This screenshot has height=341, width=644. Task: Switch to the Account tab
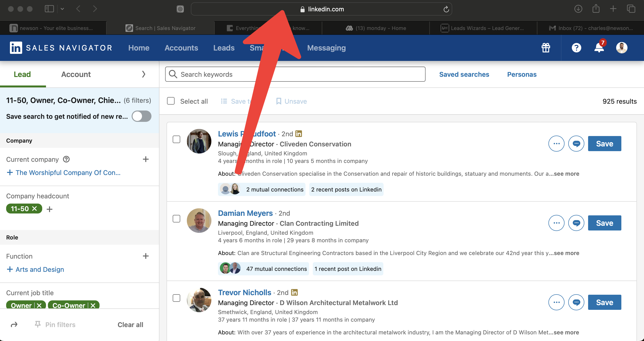pyautogui.click(x=76, y=74)
